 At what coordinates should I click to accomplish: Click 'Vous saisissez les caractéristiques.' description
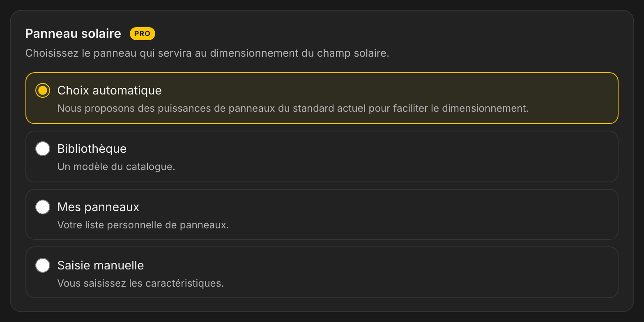(x=140, y=283)
